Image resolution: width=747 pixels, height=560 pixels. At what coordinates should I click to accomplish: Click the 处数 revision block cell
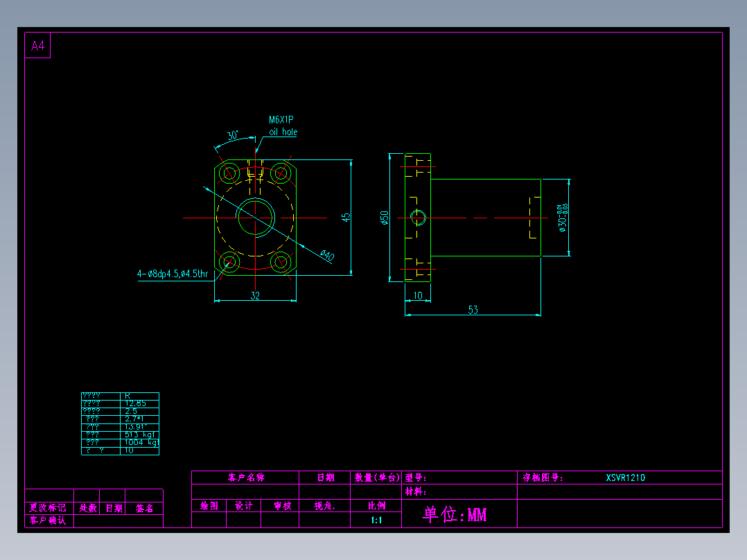tap(88, 508)
